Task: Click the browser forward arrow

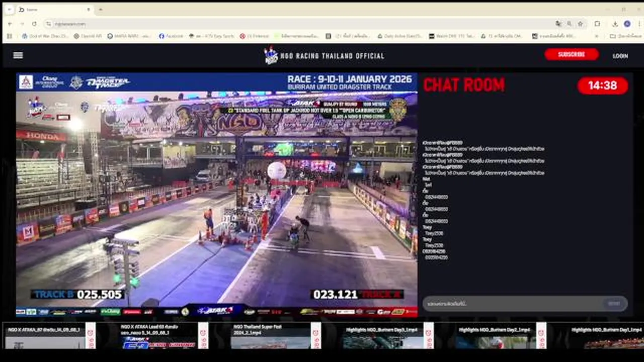Action: click(22, 24)
